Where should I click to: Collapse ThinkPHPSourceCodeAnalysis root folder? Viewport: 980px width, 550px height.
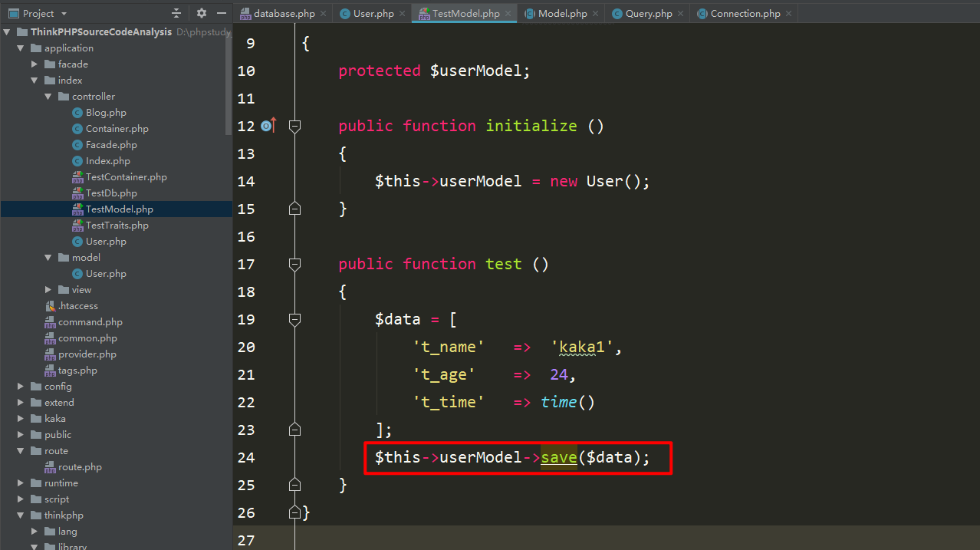click(x=7, y=32)
